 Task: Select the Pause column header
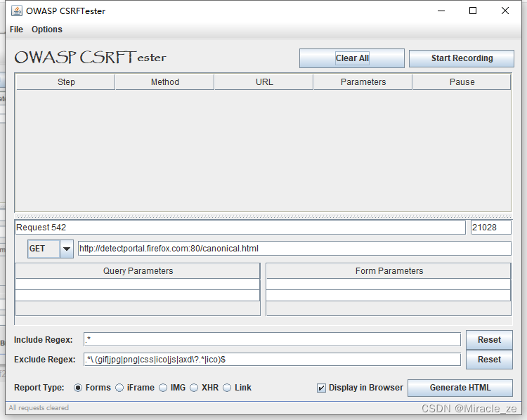(462, 82)
